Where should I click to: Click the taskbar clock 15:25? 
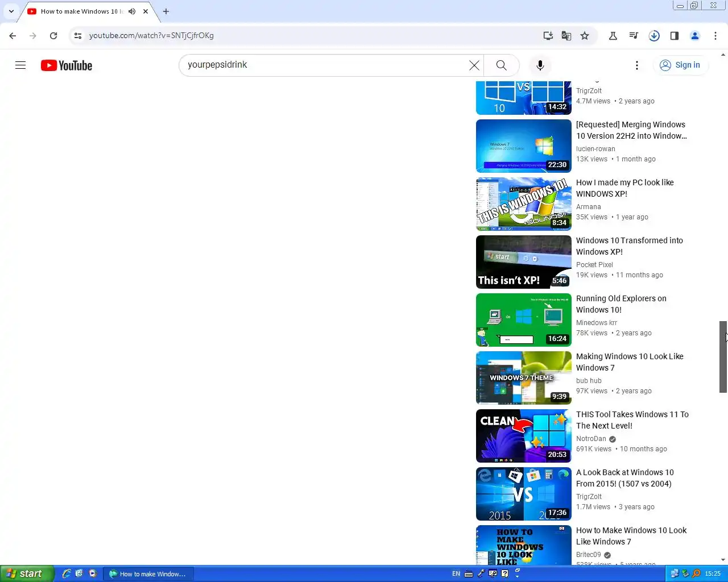713,574
